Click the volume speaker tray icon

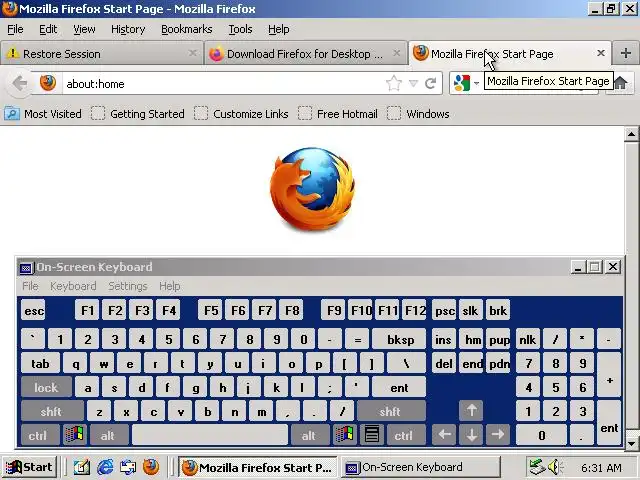click(x=554, y=467)
